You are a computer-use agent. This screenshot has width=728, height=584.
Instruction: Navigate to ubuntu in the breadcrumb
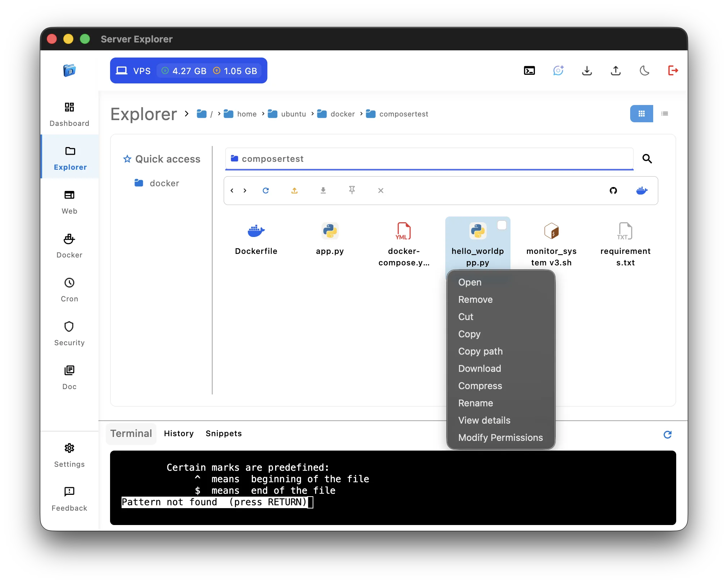click(287, 114)
